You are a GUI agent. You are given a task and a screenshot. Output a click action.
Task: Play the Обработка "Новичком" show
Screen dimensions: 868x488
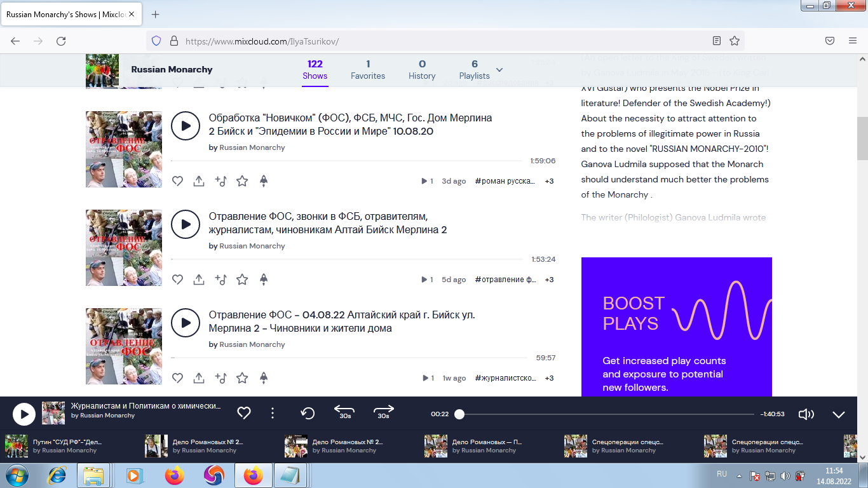point(186,126)
